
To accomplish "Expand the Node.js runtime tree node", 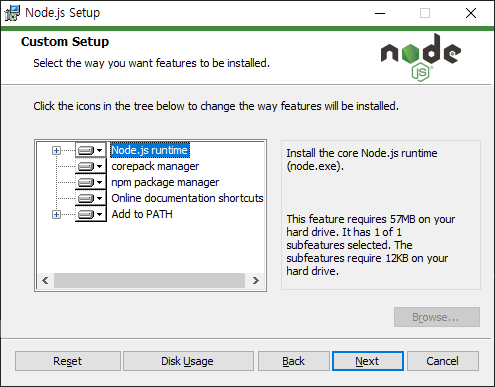I will pyautogui.click(x=56, y=151).
